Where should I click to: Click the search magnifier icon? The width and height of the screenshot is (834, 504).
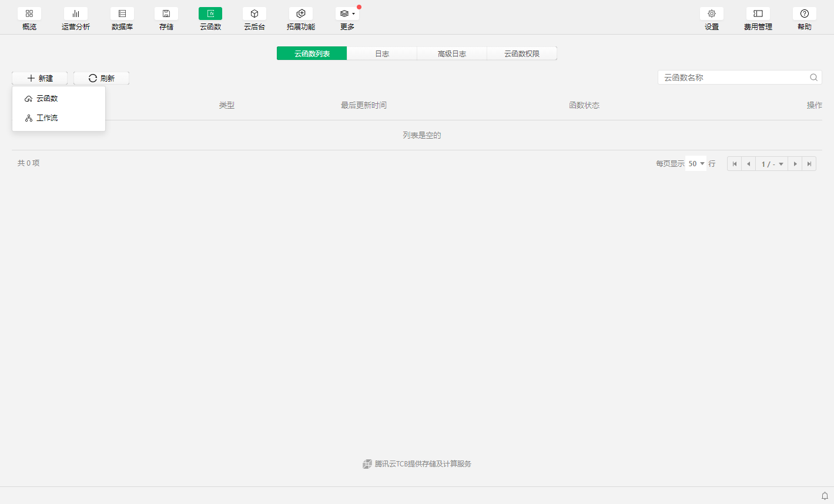813,78
